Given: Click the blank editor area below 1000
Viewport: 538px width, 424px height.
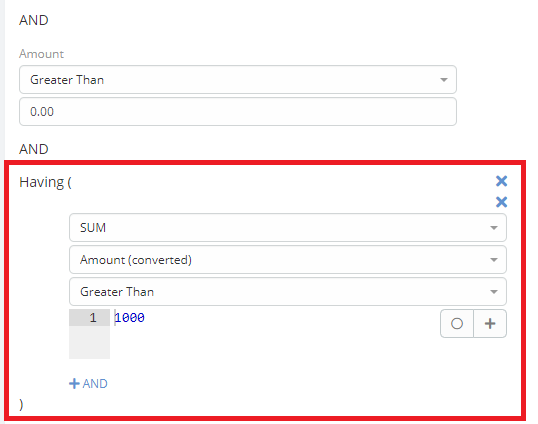Looking at the screenshot, I should coord(274,343).
